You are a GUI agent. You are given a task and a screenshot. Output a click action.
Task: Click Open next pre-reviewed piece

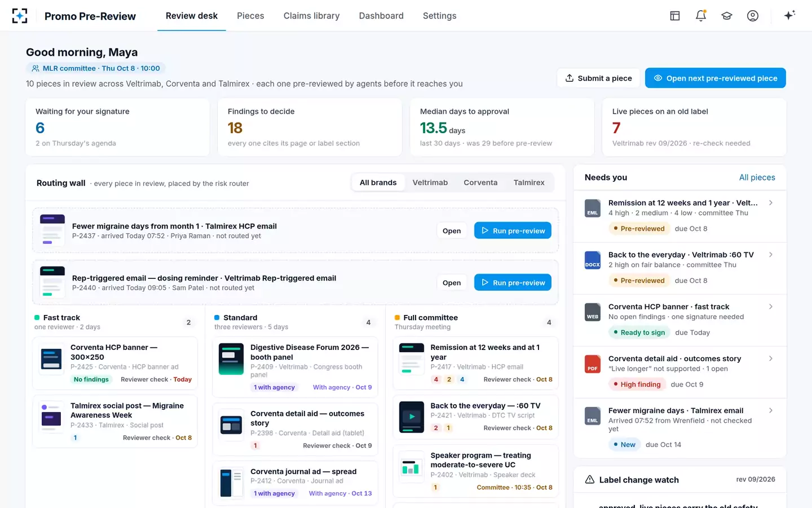point(716,78)
